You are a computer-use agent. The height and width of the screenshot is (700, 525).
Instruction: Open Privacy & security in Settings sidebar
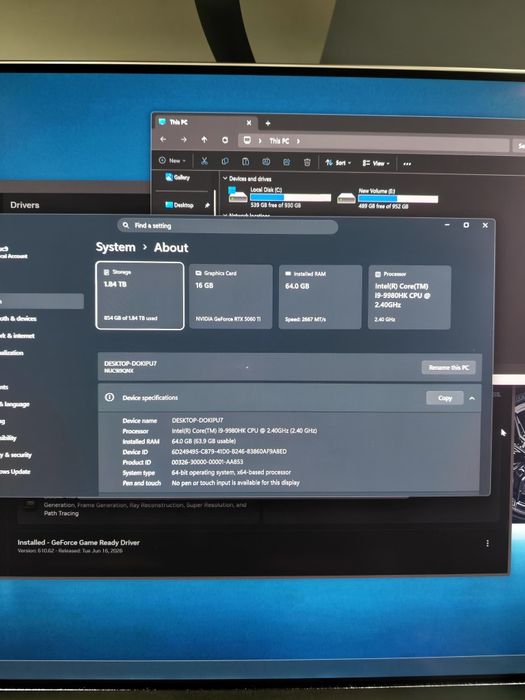click(x=16, y=455)
